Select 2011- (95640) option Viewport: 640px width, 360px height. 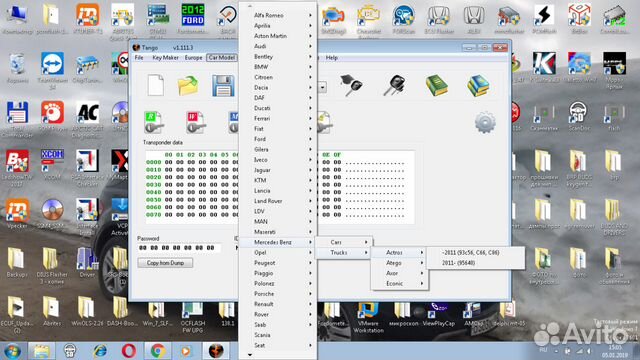point(476,263)
